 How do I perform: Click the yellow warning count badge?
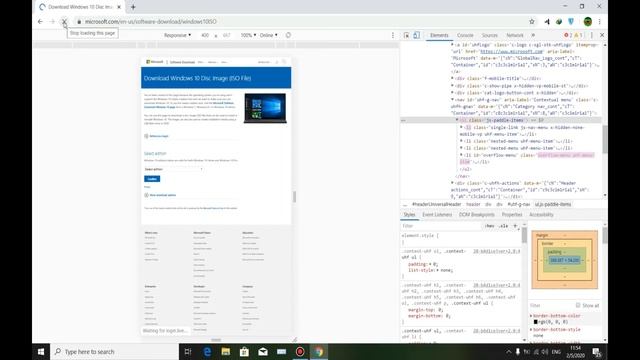pos(578,35)
